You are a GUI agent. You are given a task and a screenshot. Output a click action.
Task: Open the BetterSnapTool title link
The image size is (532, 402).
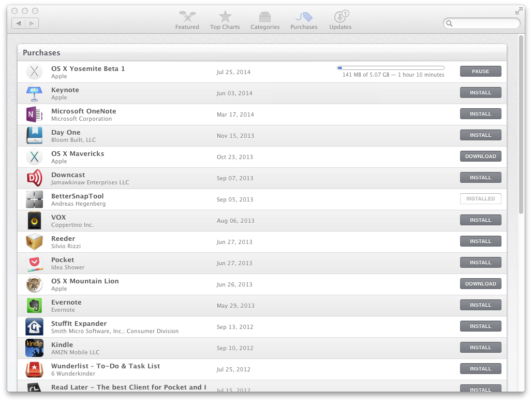pos(77,196)
